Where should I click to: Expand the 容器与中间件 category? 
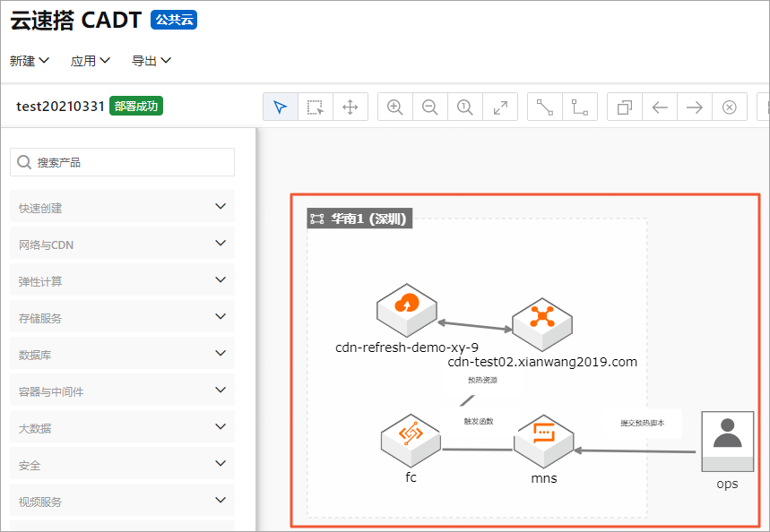pos(122,390)
